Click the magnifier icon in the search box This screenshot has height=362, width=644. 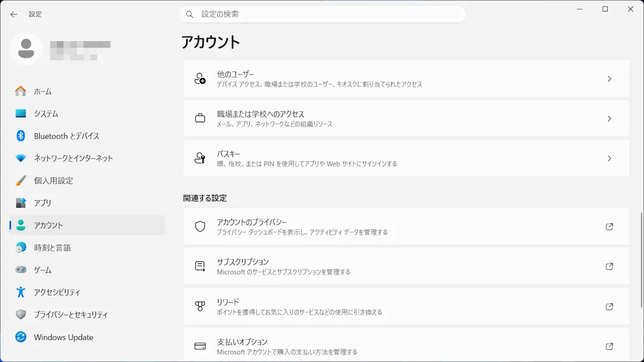tap(190, 15)
